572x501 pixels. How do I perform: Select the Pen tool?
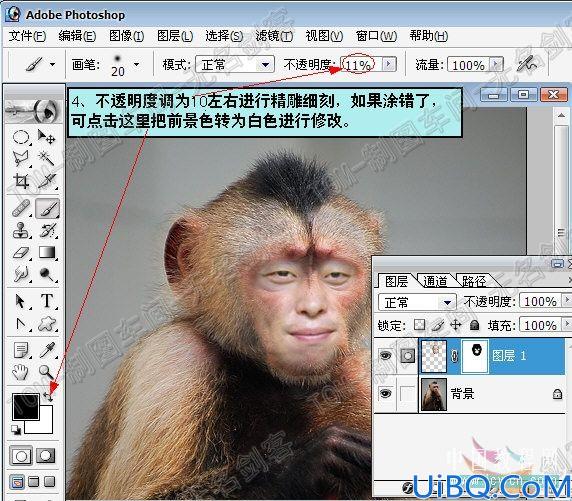(21, 324)
